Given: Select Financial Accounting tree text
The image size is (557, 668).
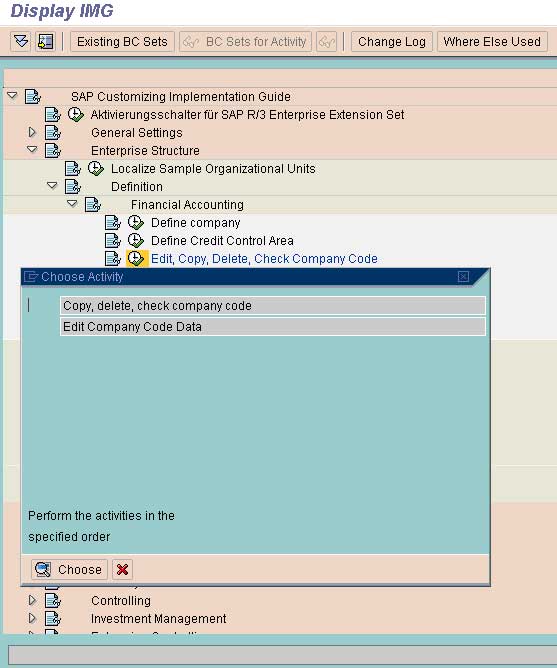Looking at the screenshot, I should pos(188,205).
